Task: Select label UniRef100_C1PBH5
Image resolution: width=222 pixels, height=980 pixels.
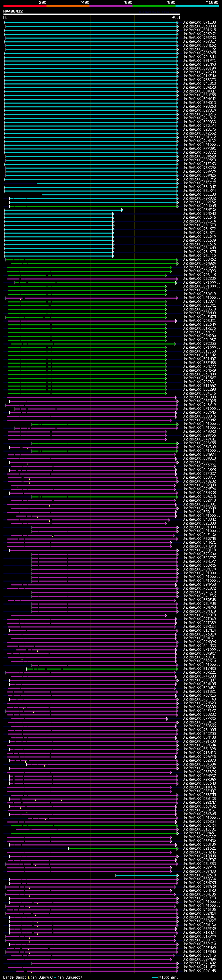Action: coord(199,952)
